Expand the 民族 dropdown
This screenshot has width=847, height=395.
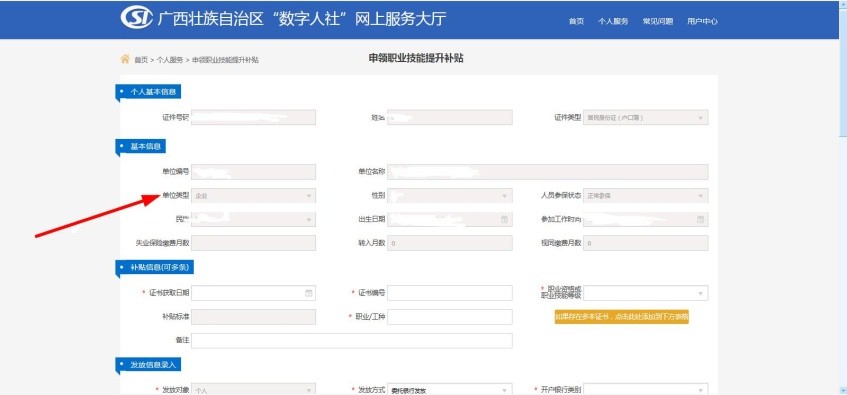[253, 219]
